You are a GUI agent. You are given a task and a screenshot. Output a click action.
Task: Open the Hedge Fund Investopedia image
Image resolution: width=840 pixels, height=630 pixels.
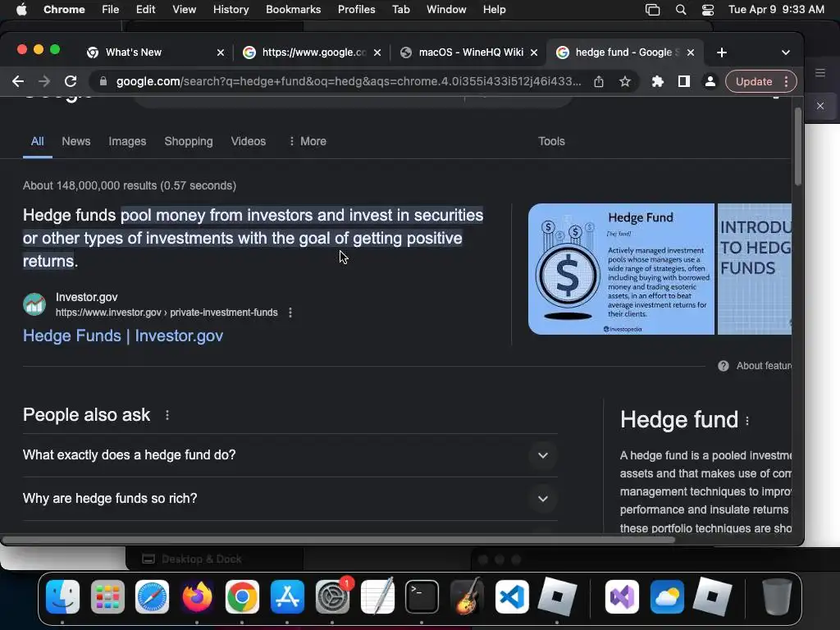click(x=621, y=269)
